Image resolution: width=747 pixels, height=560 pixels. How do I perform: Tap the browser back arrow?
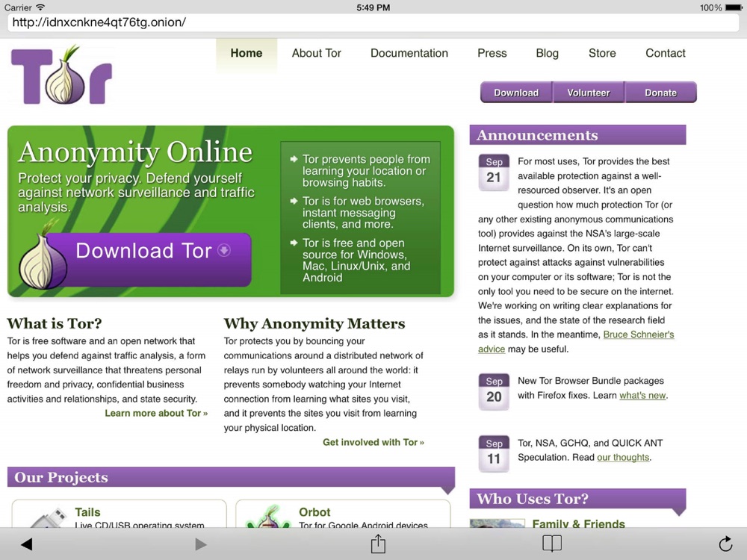[x=27, y=544]
